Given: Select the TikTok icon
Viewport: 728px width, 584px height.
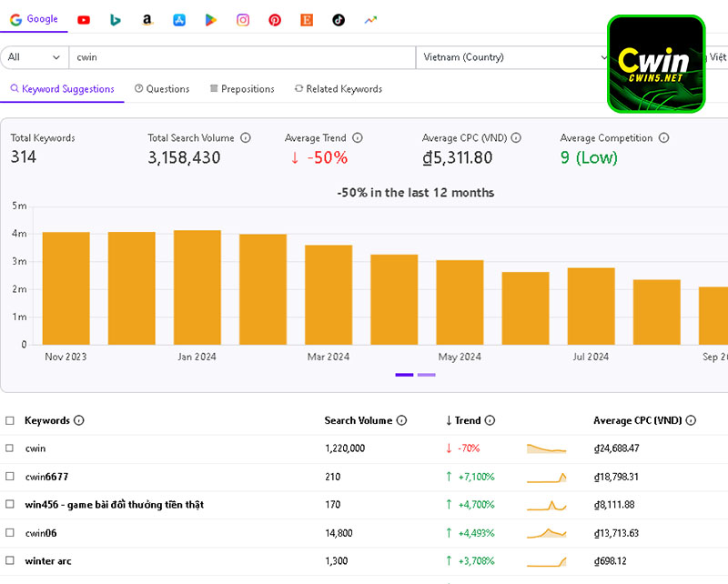Looking at the screenshot, I should (339, 20).
